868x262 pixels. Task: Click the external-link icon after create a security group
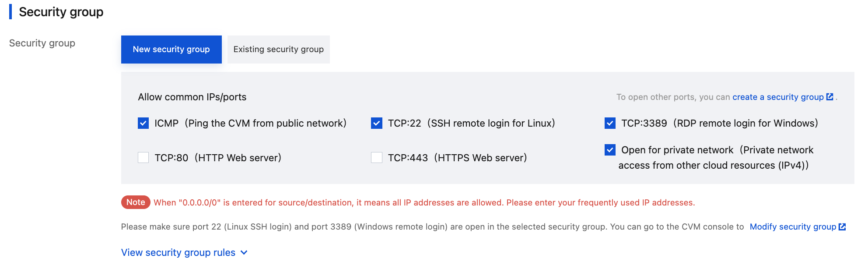point(829,97)
